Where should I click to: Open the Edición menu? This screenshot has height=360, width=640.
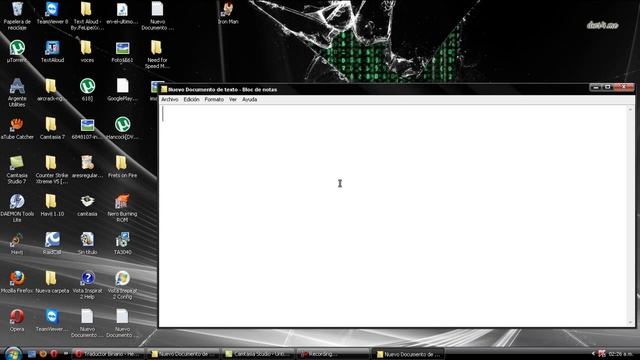(x=191, y=100)
